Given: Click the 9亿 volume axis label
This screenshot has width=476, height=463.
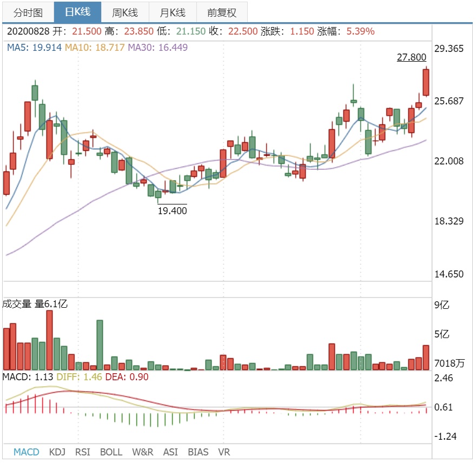Looking at the screenshot, I should (442, 305).
